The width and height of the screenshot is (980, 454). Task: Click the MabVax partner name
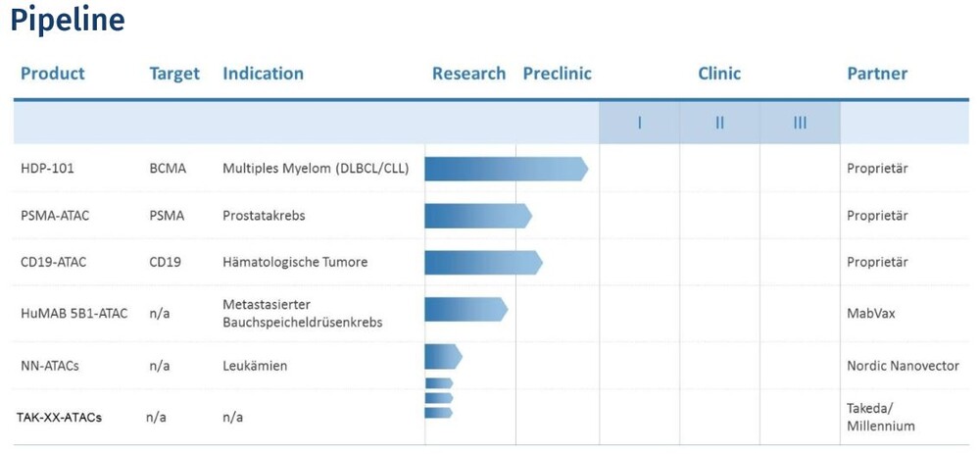tap(870, 313)
